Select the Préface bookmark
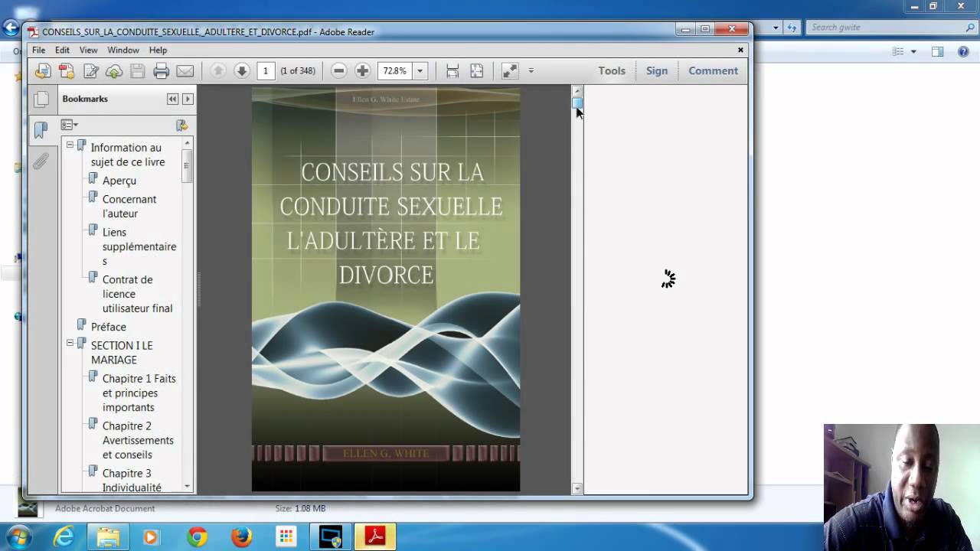This screenshot has height=551, width=980. (108, 327)
